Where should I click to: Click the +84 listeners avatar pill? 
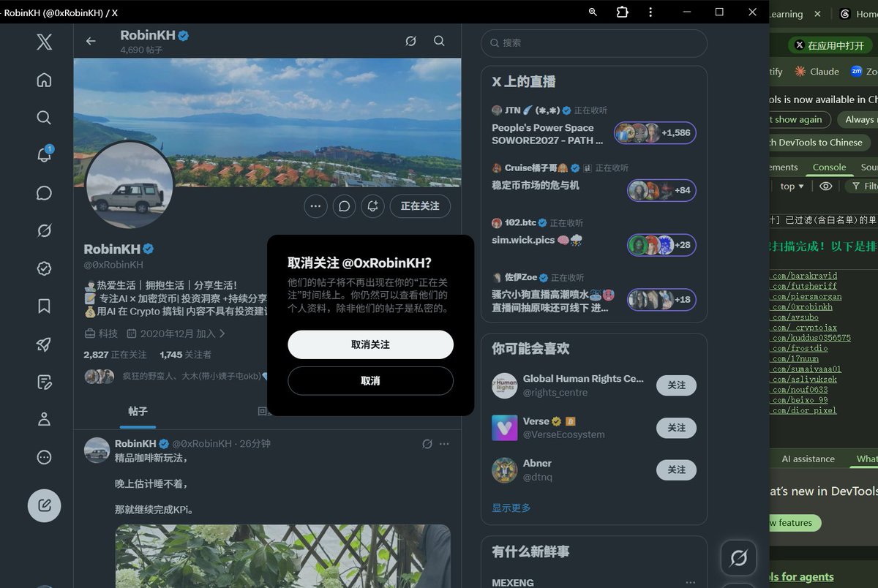661,190
